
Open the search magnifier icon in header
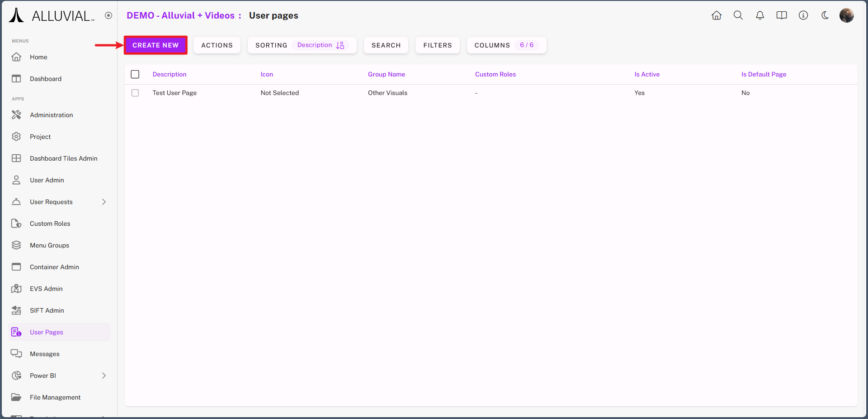pyautogui.click(x=738, y=15)
